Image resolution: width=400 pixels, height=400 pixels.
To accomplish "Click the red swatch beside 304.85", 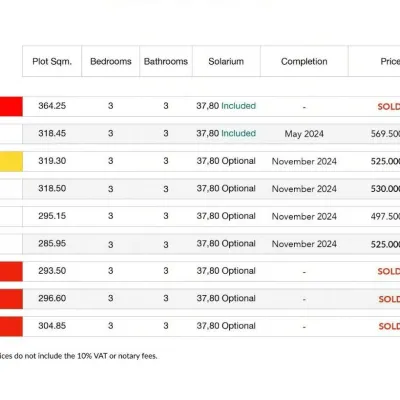I will pyautogui.click(x=11, y=326).
